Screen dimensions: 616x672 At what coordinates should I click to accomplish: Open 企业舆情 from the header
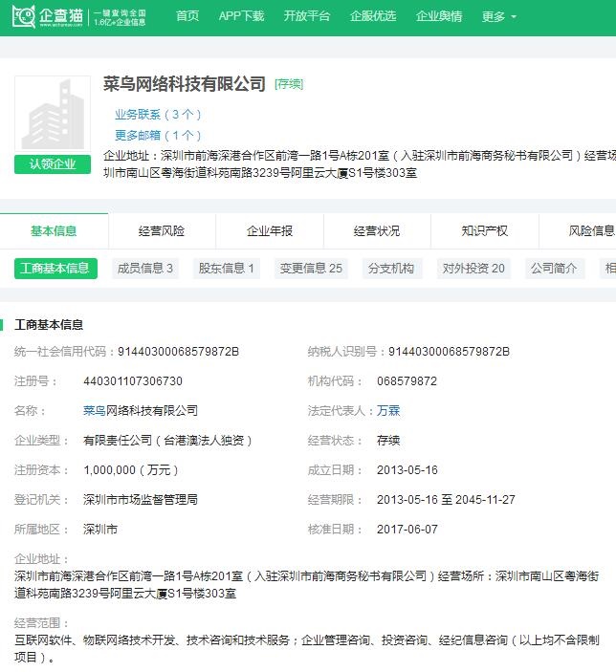click(439, 16)
